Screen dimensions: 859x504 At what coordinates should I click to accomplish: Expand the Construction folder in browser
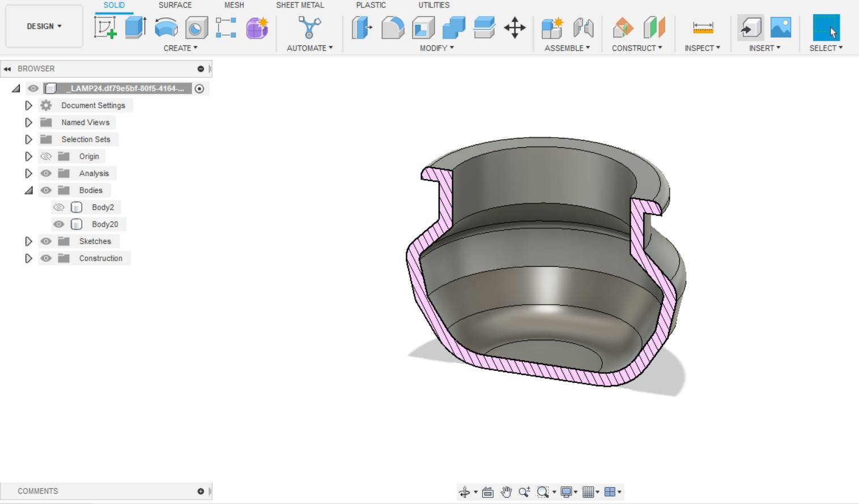[x=28, y=258]
